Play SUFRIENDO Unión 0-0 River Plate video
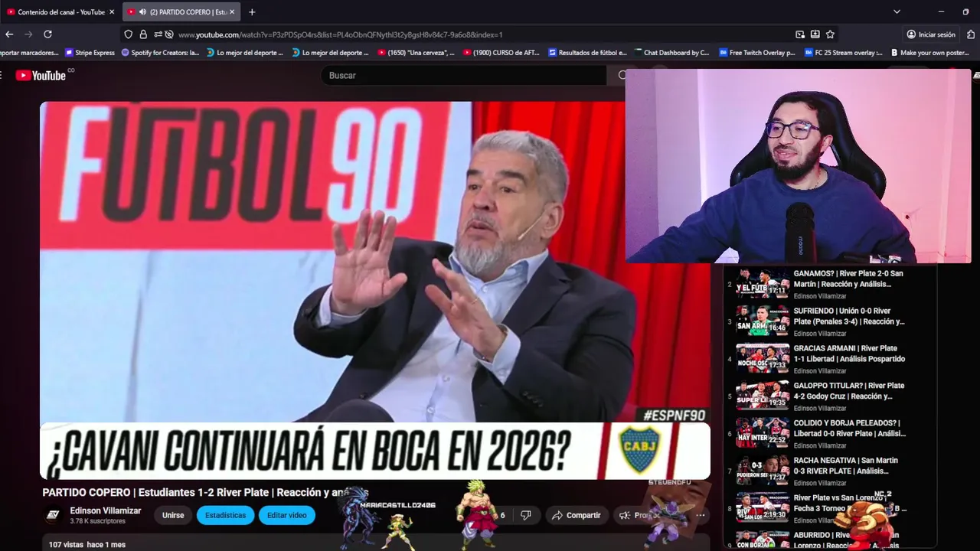 763,321
